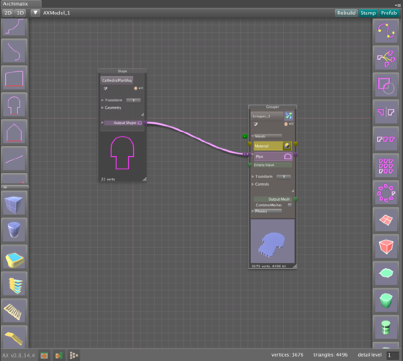The image size is (403, 361).
Task: Edit the Grouper_1 name field
Action: tap(267, 116)
